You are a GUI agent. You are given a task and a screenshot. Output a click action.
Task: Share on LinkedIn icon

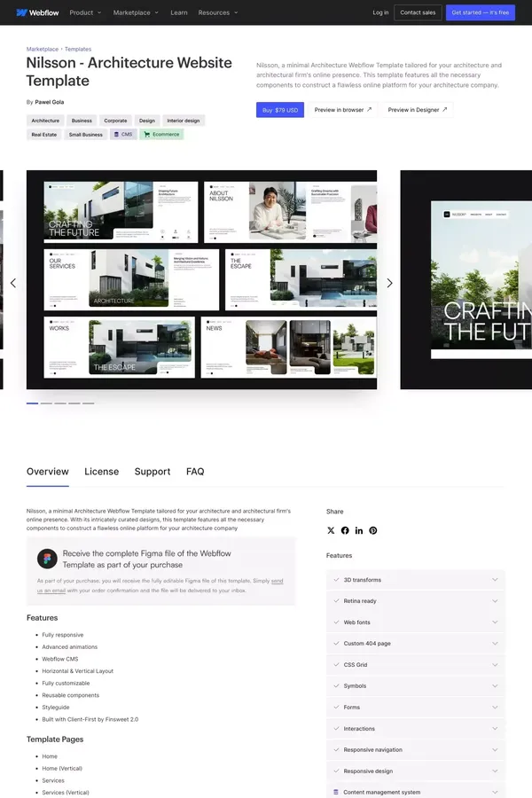[359, 530]
